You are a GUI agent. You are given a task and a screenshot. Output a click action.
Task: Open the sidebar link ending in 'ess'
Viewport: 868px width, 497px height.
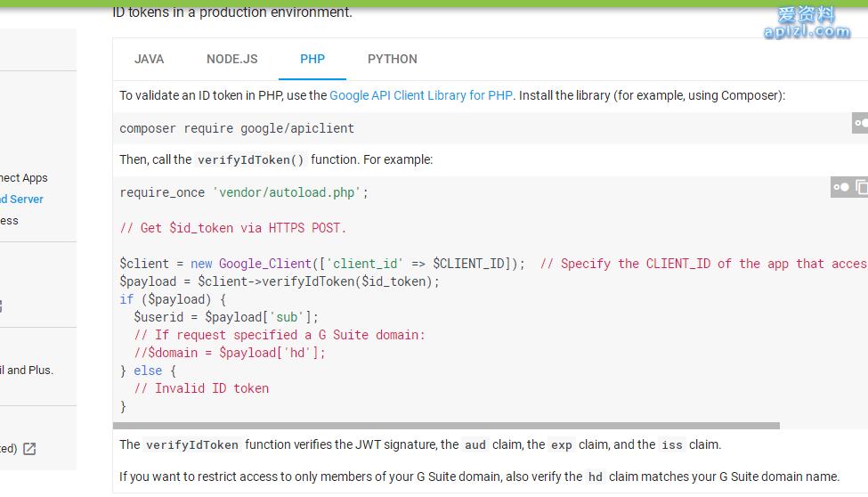point(9,221)
